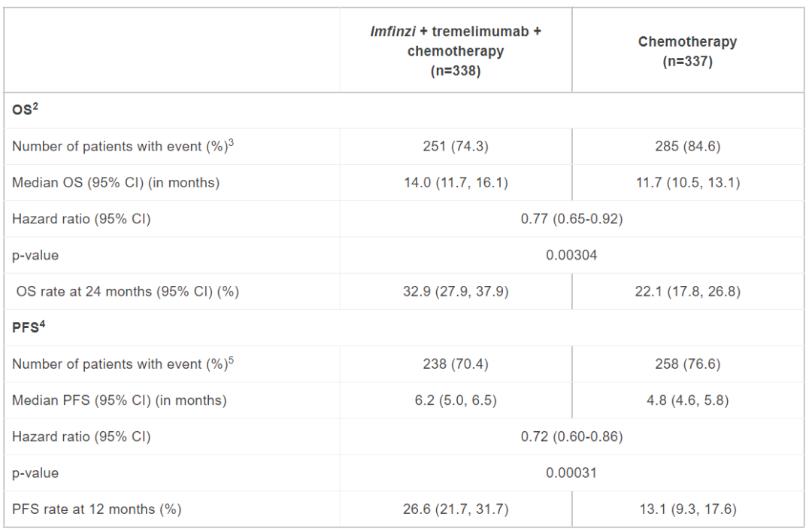Image resolution: width=812 pixels, height=532 pixels.
Task: Click the 251 (74.3) cell
Action: point(456,146)
